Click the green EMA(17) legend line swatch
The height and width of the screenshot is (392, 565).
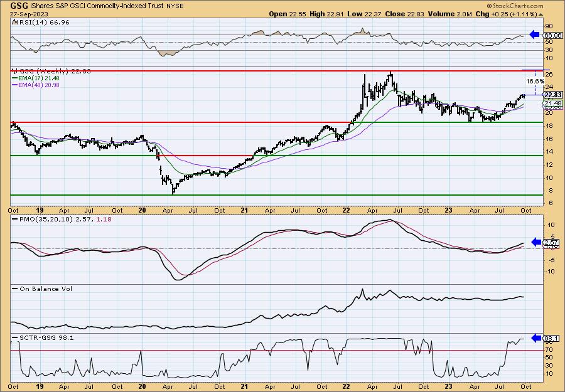pos(15,78)
